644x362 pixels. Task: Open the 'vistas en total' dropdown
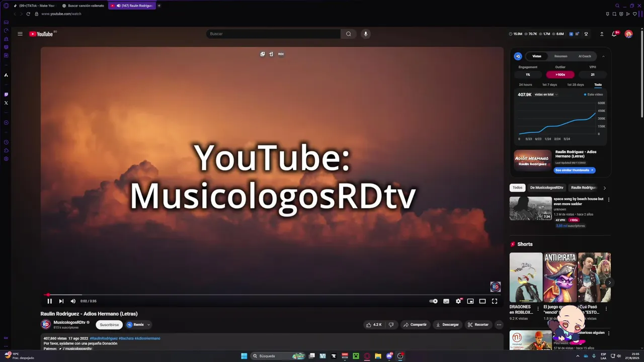pos(546,95)
